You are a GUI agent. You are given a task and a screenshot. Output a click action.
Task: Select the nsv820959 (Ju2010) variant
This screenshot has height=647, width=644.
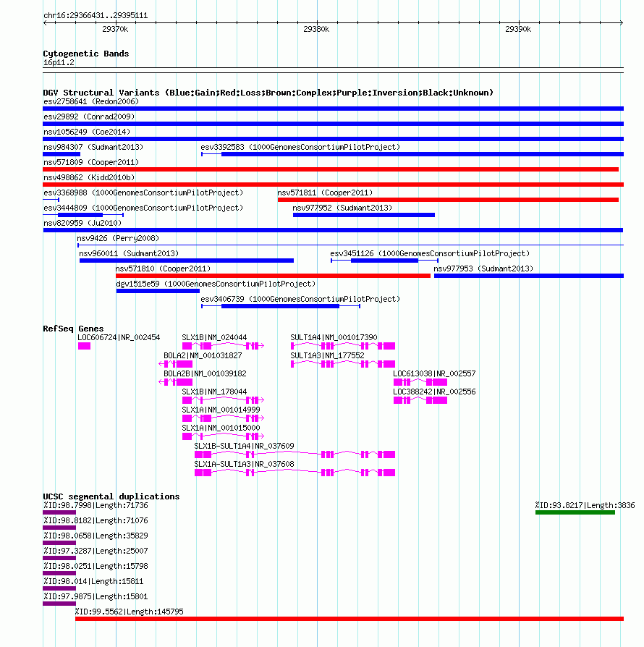(333, 230)
